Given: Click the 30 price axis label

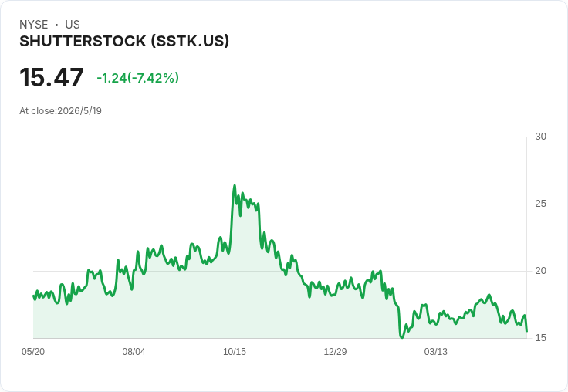Looking at the screenshot, I should click(x=540, y=137).
